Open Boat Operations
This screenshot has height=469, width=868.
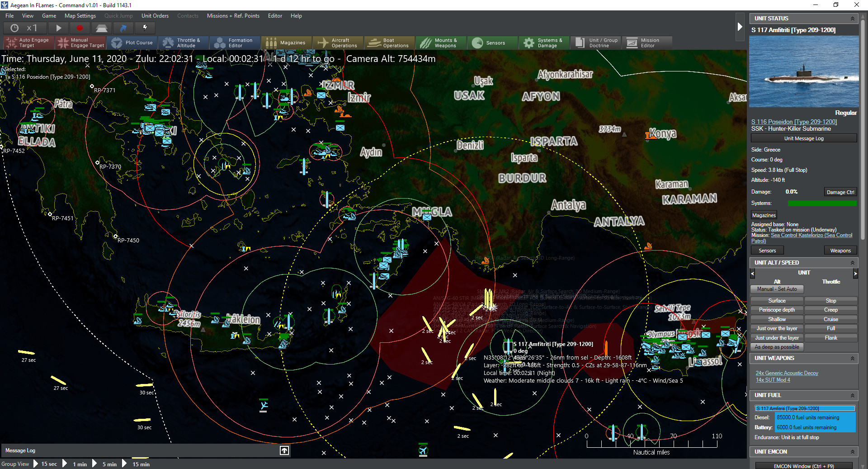(x=389, y=43)
